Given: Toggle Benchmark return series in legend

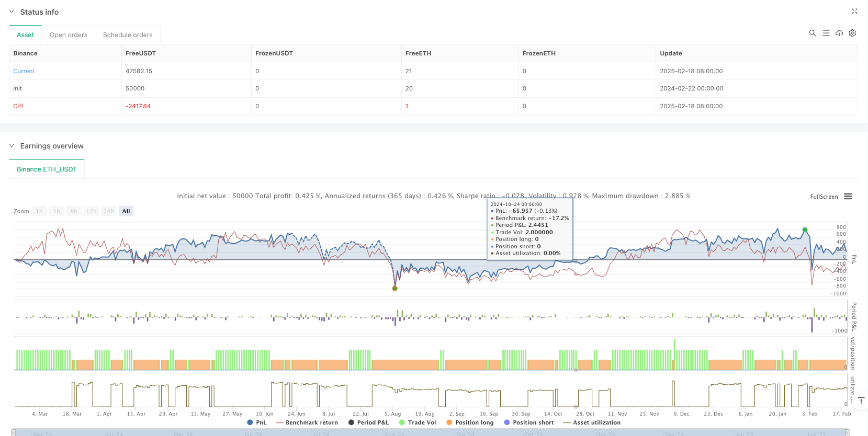Looking at the screenshot, I should pyautogui.click(x=307, y=422).
